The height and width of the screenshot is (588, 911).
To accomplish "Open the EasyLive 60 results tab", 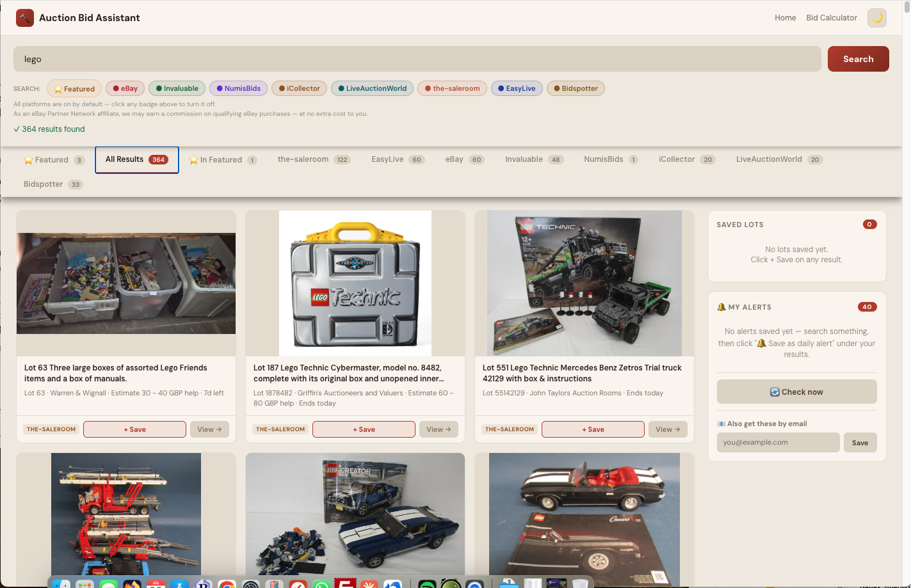I will click(x=398, y=159).
